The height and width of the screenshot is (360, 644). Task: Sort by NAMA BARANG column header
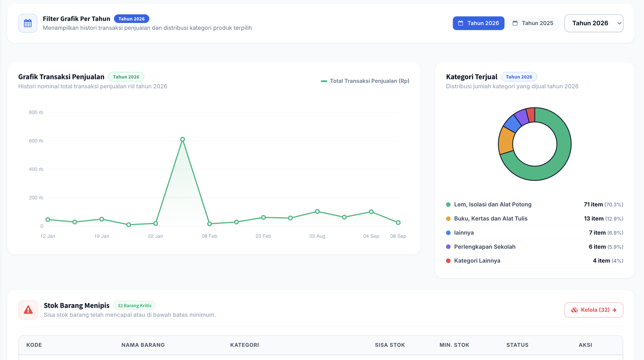(143, 345)
